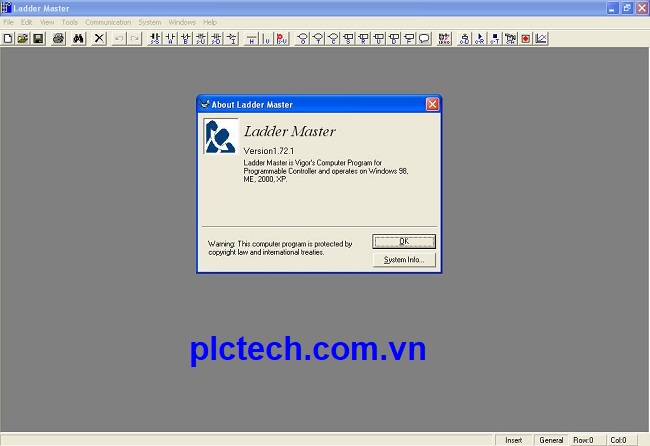The image size is (650, 446).
Task: Select the contact icon labeled I
Action: tap(232, 39)
